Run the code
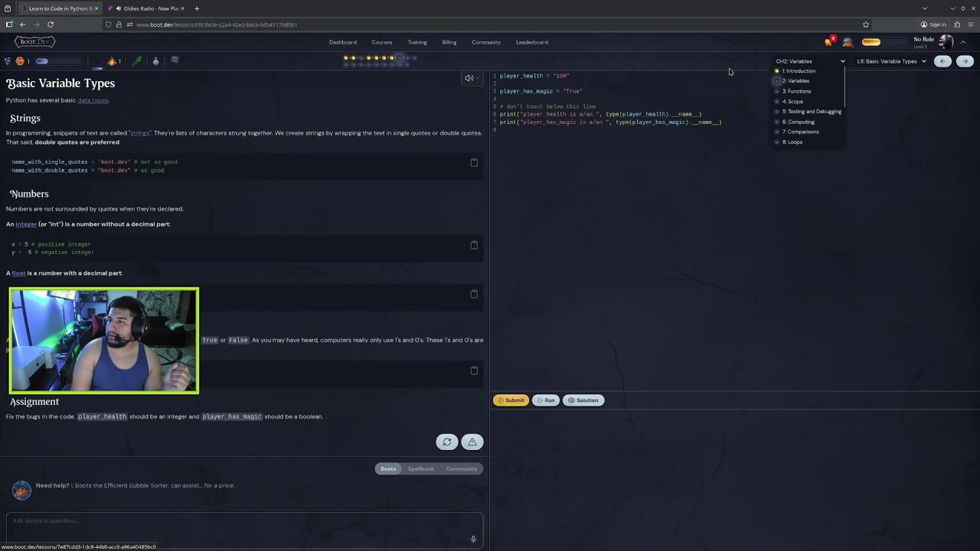980x551 pixels. click(x=546, y=400)
